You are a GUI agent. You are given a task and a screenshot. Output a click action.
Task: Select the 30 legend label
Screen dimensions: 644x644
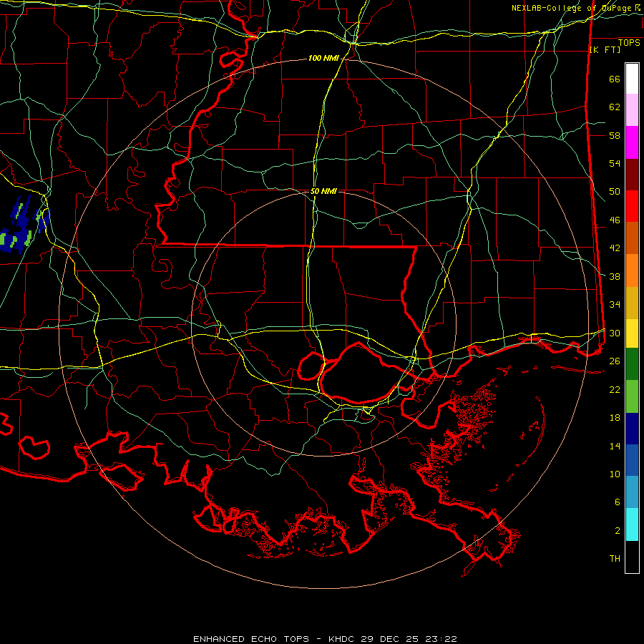coord(615,333)
